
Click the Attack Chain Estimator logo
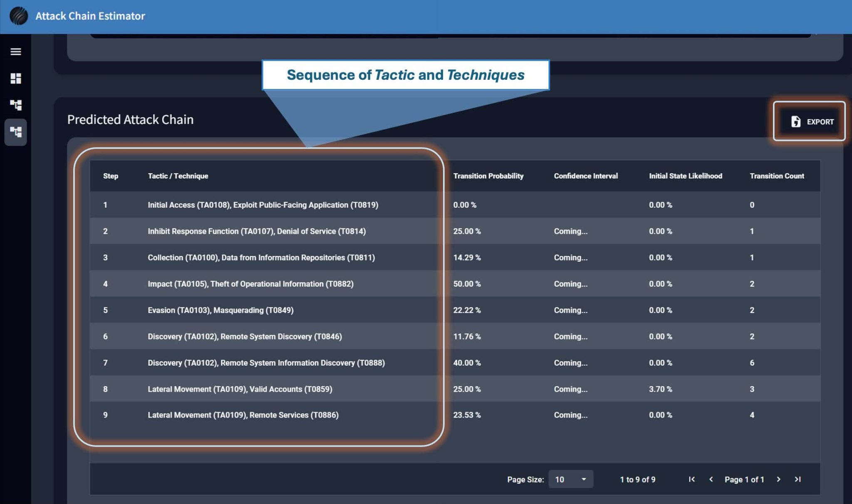point(19,16)
